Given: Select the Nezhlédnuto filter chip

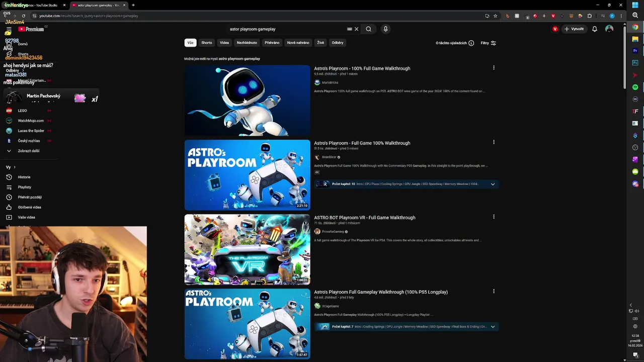Looking at the screenshot, I should [247, 43].
